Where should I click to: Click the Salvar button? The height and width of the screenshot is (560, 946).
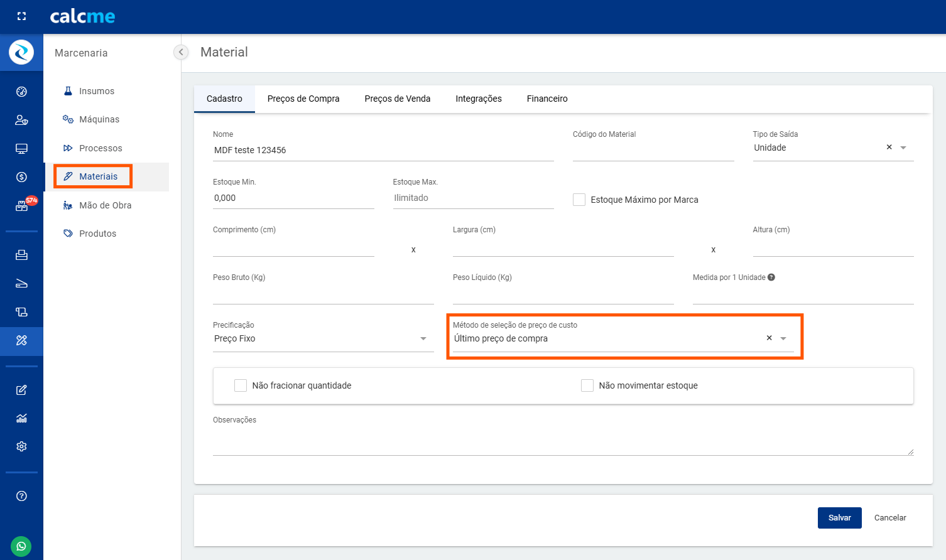click(x=839, y=518)
